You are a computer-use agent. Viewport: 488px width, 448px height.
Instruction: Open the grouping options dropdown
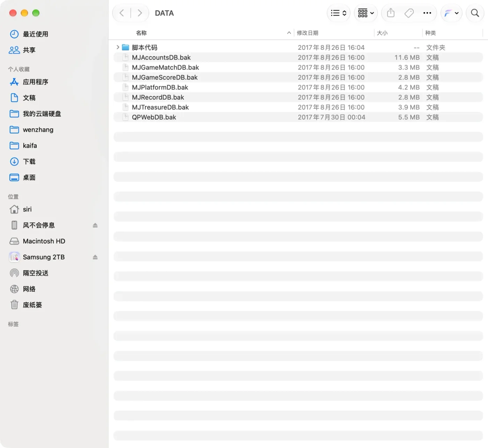(366, 13)
